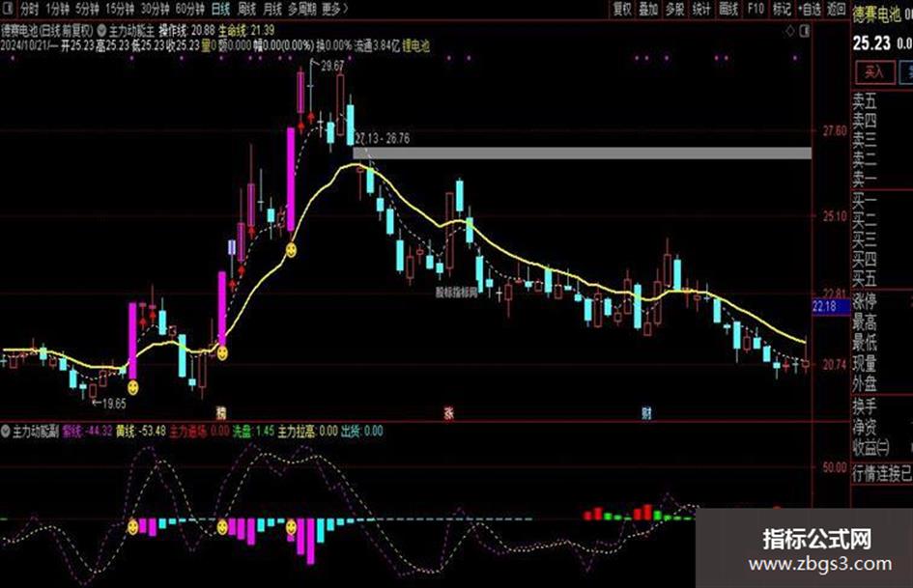This screenshot has height=588, width=913.
Task: Click the gray 27.13-26.76 gap band
Action: pyautogui.click(x=583, y=154)
